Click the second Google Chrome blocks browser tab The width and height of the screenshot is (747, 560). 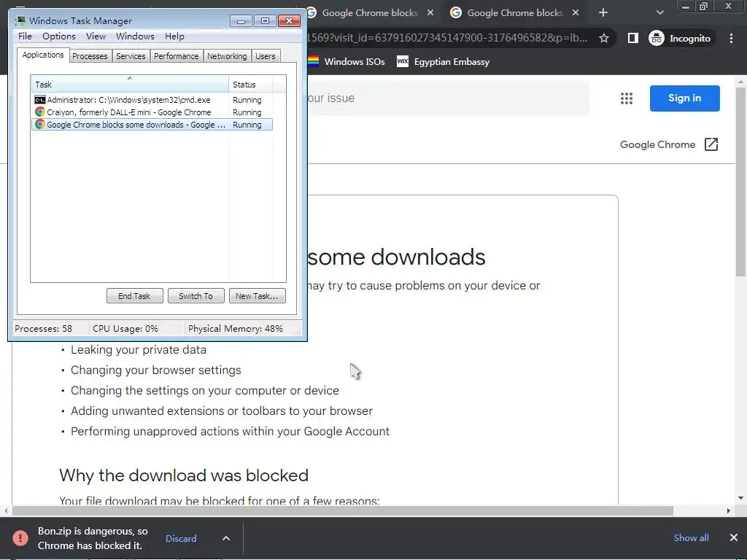coord(514,13)
